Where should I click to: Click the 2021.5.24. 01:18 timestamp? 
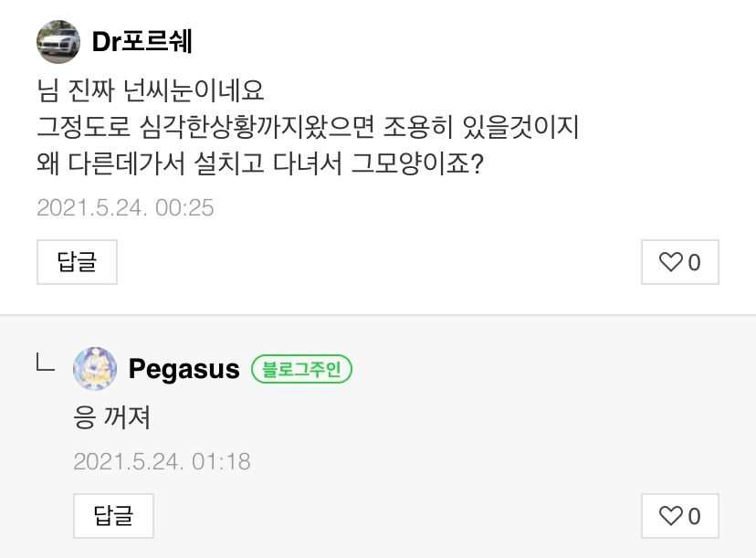[x=162, y=461]
